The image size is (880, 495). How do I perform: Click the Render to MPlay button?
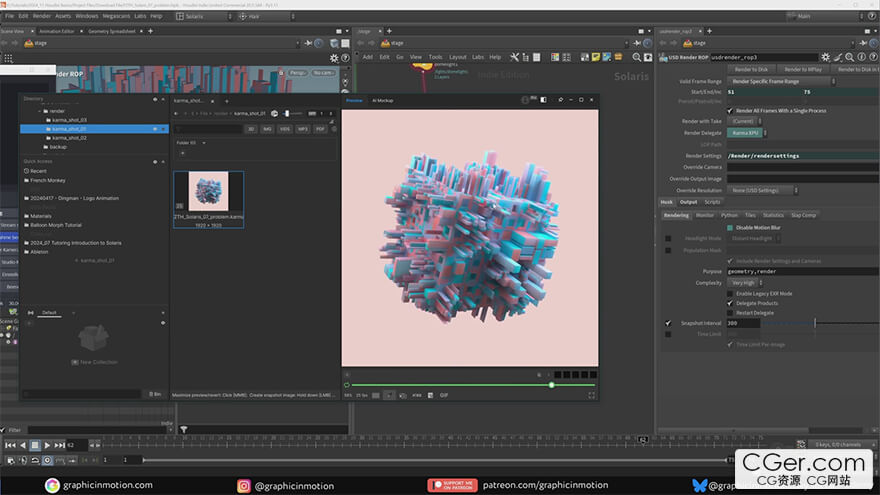[803, 69]
